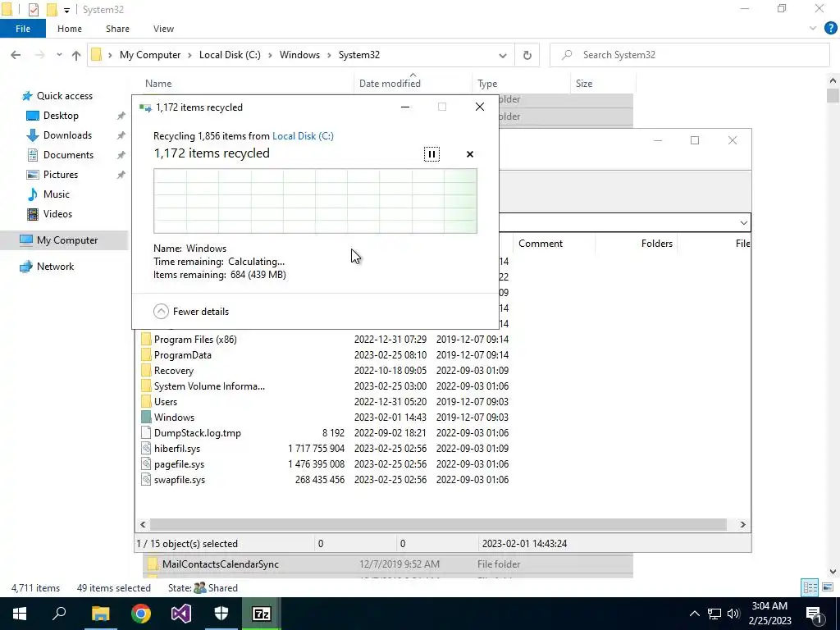The width and height of the screenshot is (840, 630).
Task: Go up one folder level
Action: tap(76, 55)
